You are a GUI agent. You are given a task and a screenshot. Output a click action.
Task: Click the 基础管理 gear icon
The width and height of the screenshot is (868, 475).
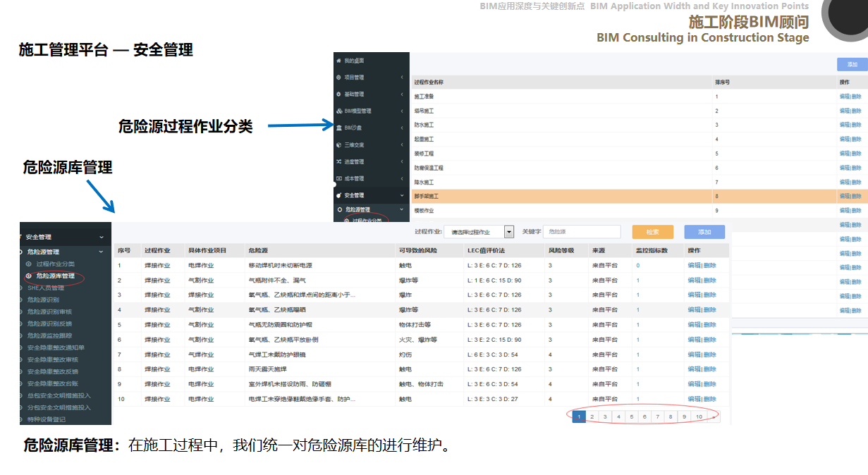tap(340, 93)
